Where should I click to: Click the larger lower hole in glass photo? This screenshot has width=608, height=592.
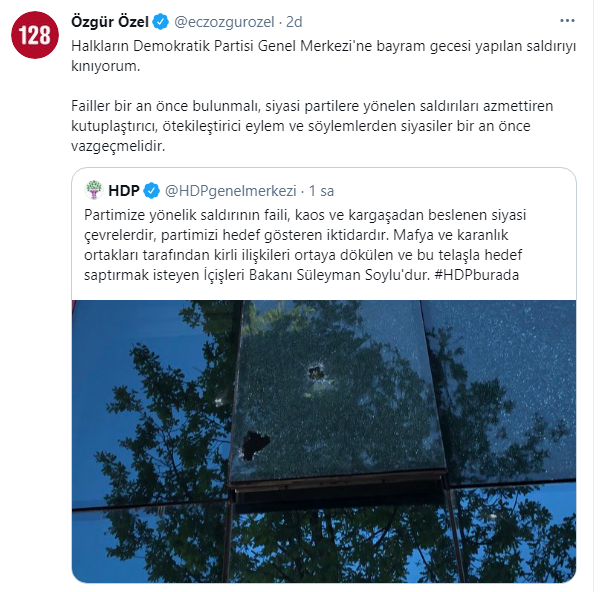click(254, 445)
